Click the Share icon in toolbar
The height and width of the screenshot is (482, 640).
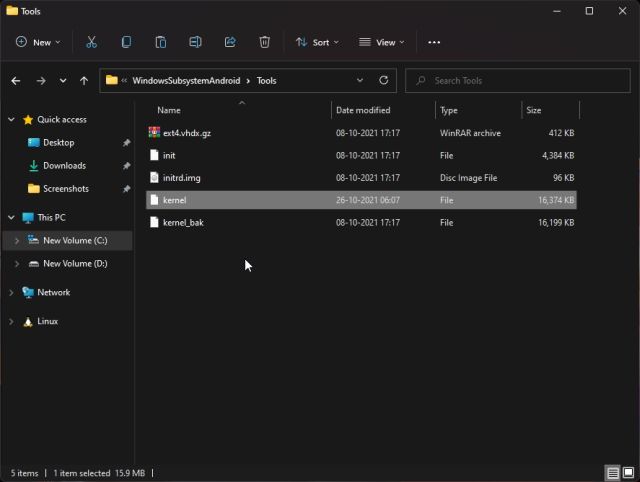[x=230, y=42]
